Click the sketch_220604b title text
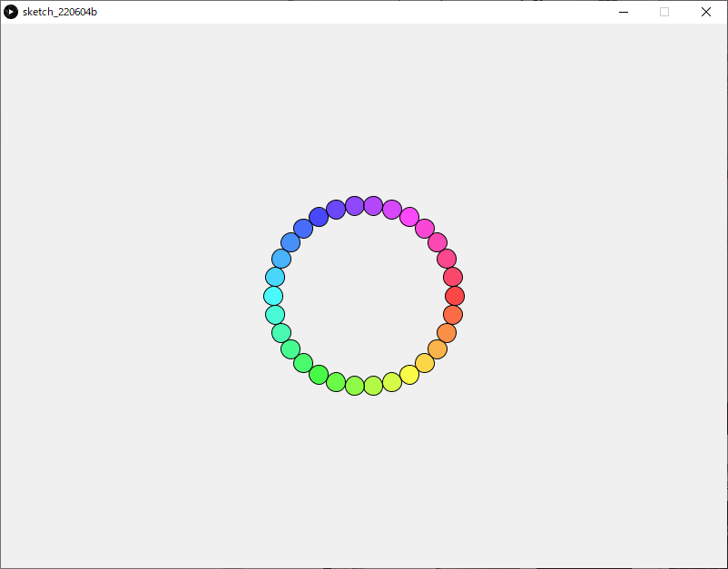The height and width of the screenshot is (569, 728). (58, 12)
